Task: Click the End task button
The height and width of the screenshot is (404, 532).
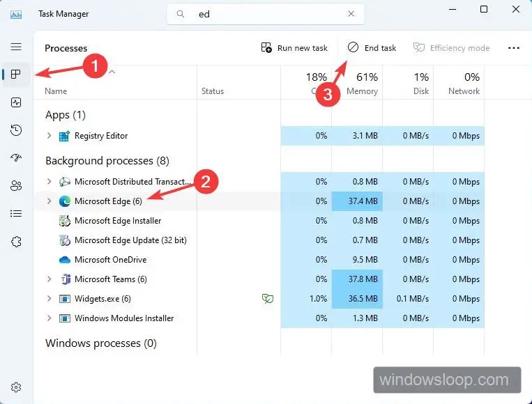Action: (x=372, y=48)
